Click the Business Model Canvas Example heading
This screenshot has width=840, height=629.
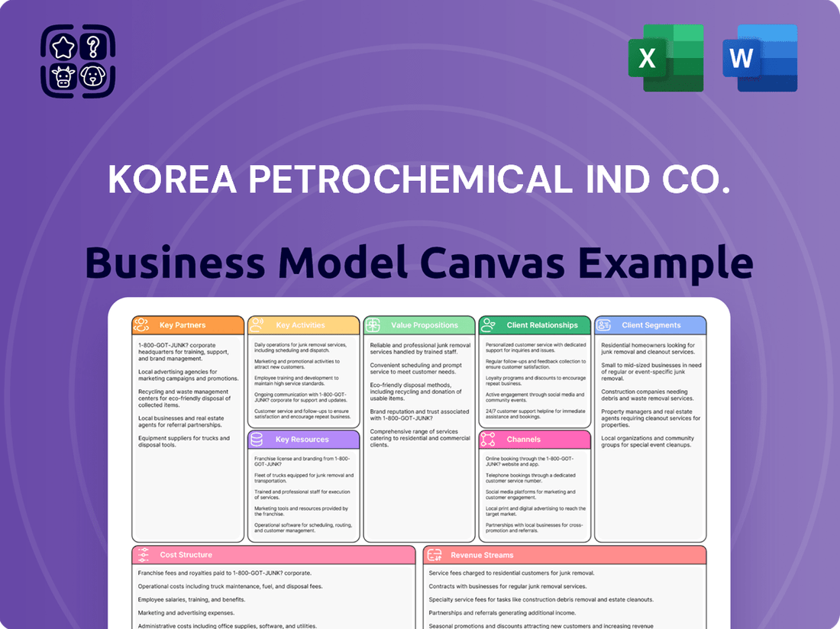[419, 263]
